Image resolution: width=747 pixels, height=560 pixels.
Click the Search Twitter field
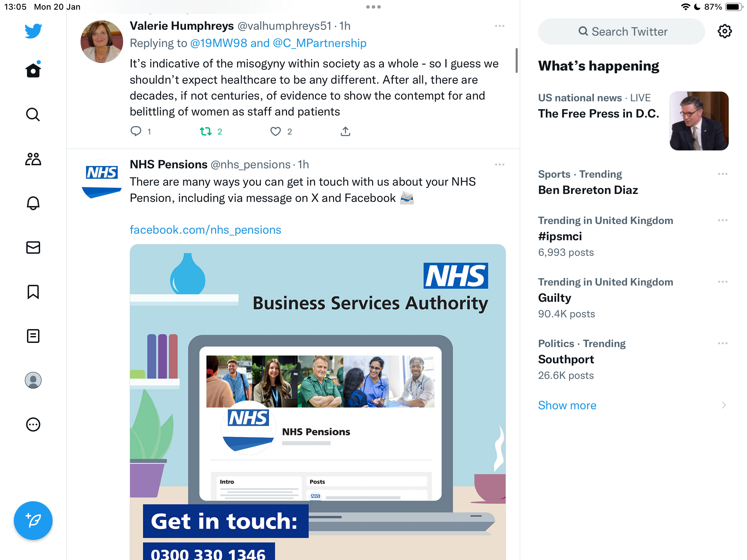(x=621, y=31)
